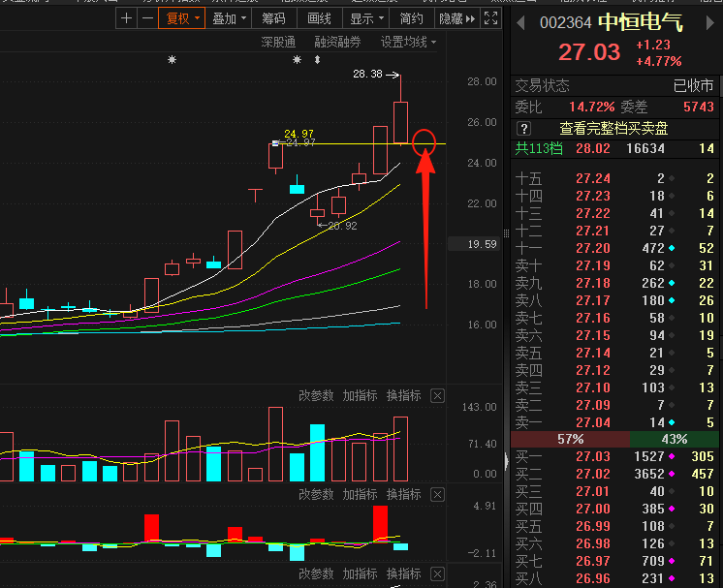Click 改参数 on the volume indicator panel
The image size is (723, 588).
pyautogui.click(x=316, y=395)
